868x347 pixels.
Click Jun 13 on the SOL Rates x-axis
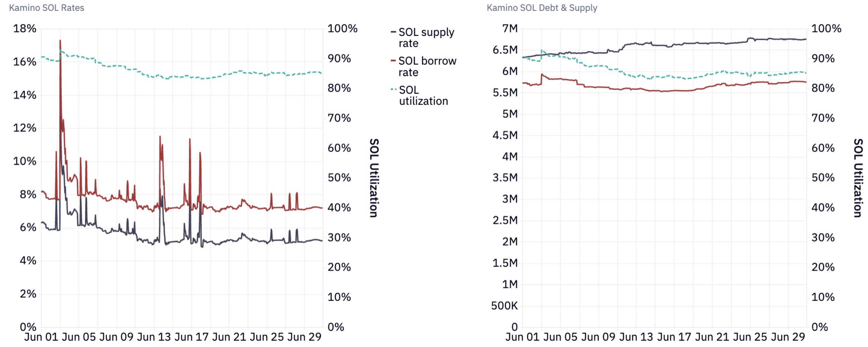(x=154, y=337)
